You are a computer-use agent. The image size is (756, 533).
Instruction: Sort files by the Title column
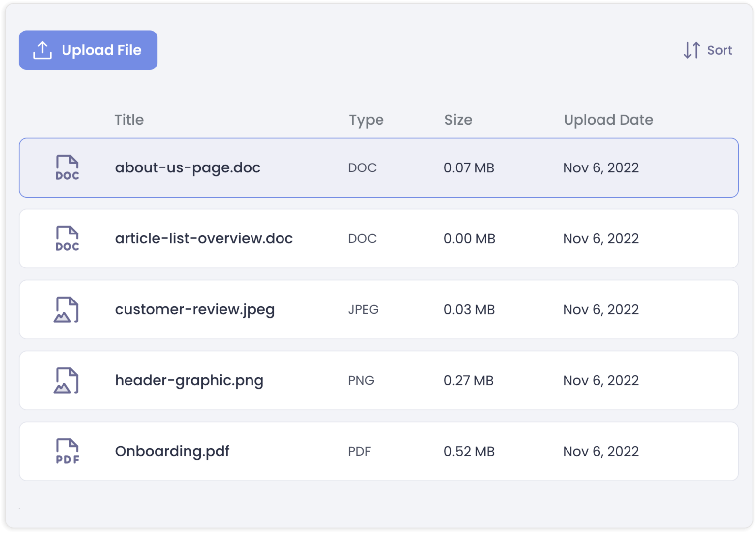point(129,120)
